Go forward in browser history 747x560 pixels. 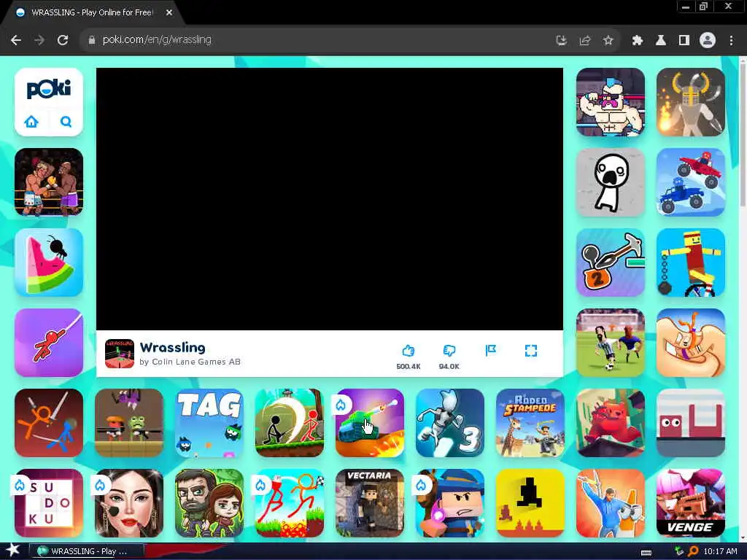tap(39, 40)
